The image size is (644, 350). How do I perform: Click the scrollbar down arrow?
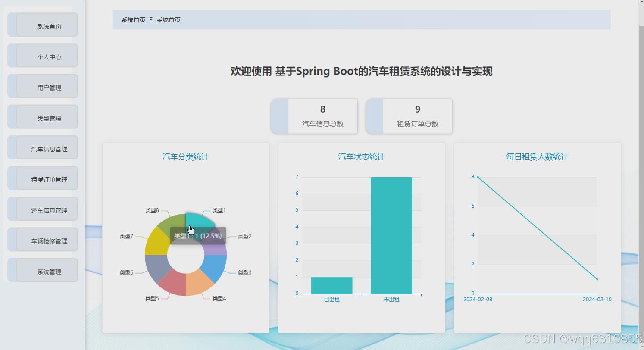coord(641,347)
